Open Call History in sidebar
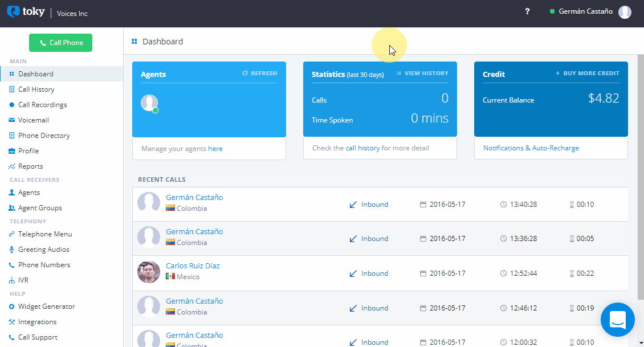Screen dimensions: 644x347 [36, 89]
